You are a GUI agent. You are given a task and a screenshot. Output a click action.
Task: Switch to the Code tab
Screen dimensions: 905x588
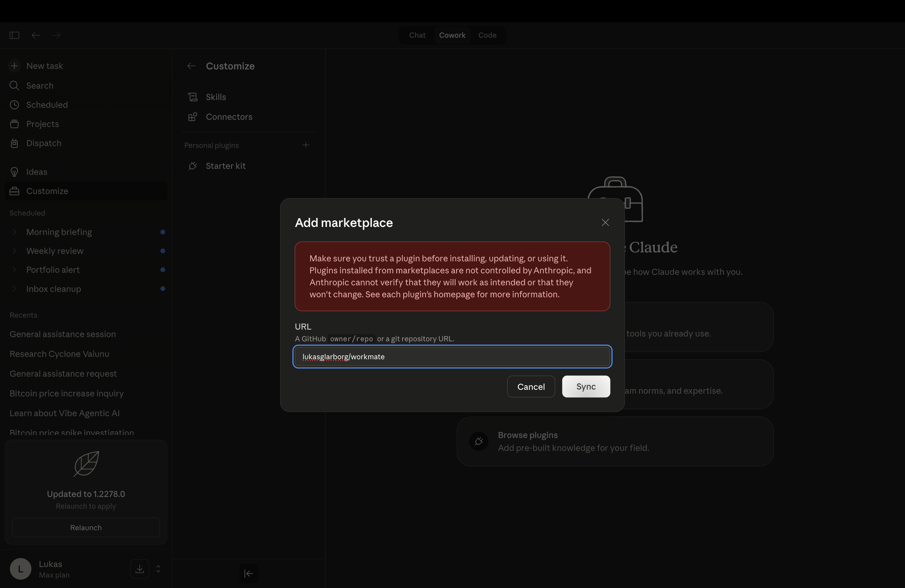coord(488,35)
